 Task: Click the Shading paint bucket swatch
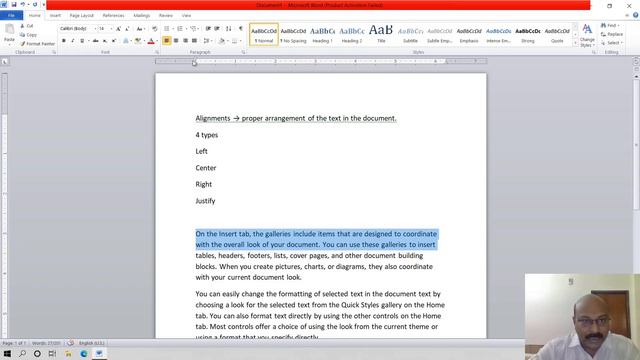222,41
